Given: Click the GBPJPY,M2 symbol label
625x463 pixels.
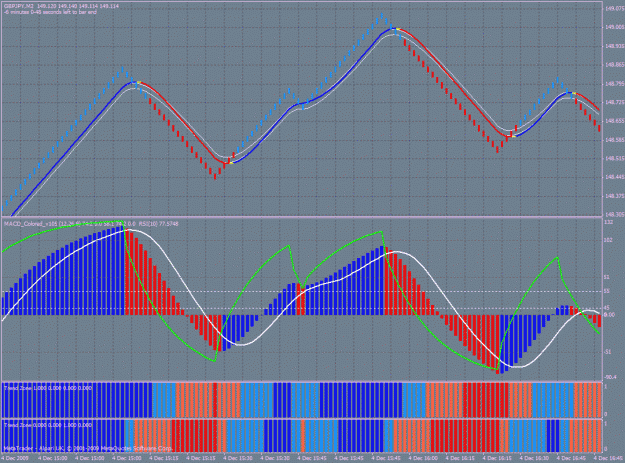Looking at the screenshot, I should tap(19, 7).
